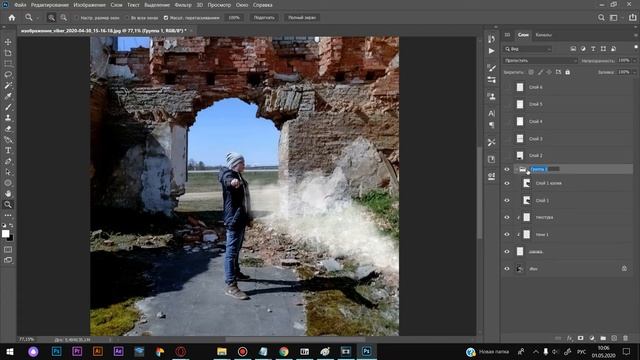This screenshot has height=360, width=640.
Task: Click lock image pixels brush icon
Action: click(x=540, y=72)
